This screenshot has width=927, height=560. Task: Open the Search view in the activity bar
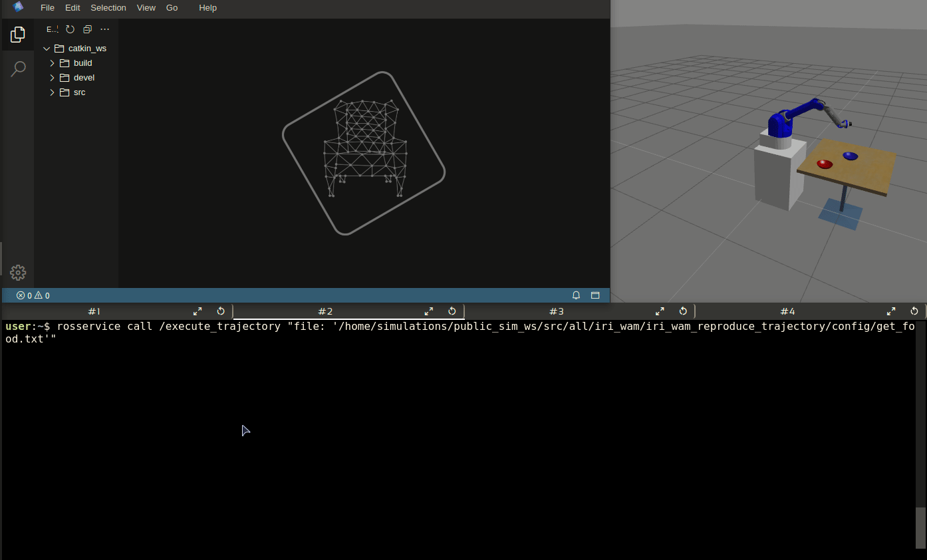click(18, 69)
